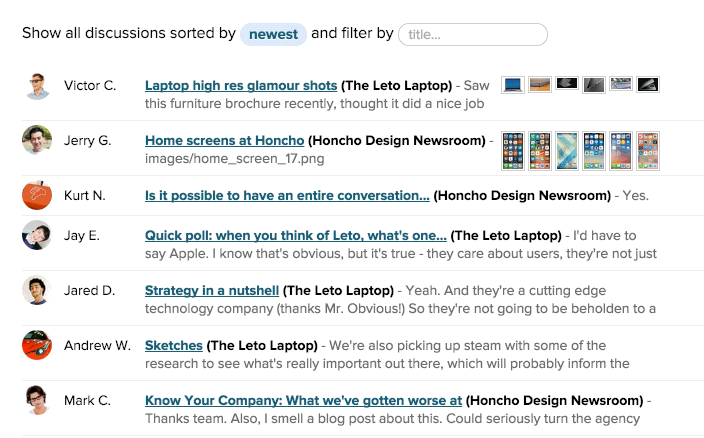Open 'Home screens at Honcho' discussion

click(224, 141)
